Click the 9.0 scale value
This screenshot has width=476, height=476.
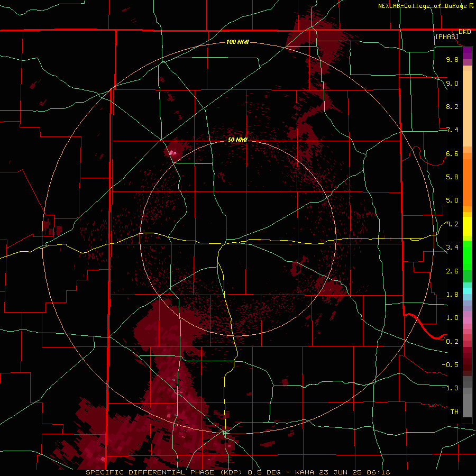452,83
